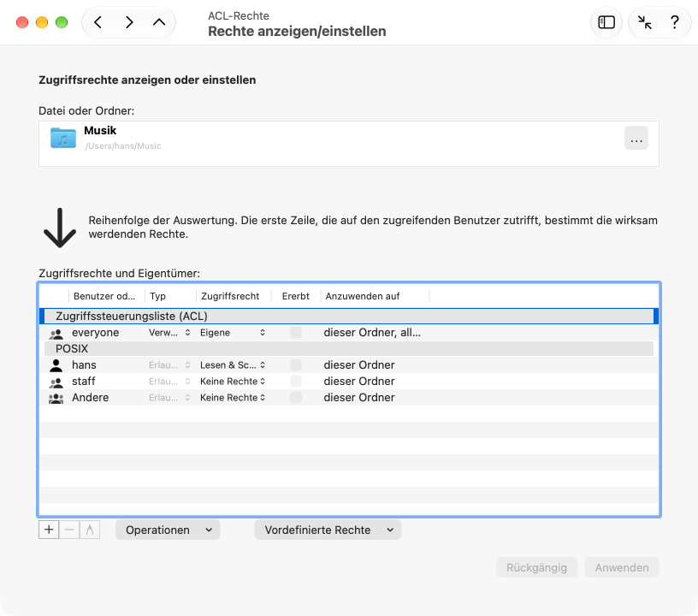Choose a file via the ellipsis button
Screen dimensions: 698x616
tap(636, 138)
